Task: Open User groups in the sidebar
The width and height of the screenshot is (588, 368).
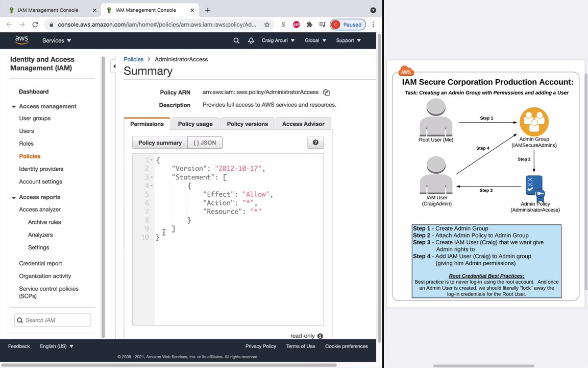Action: [x=35, y=118]
